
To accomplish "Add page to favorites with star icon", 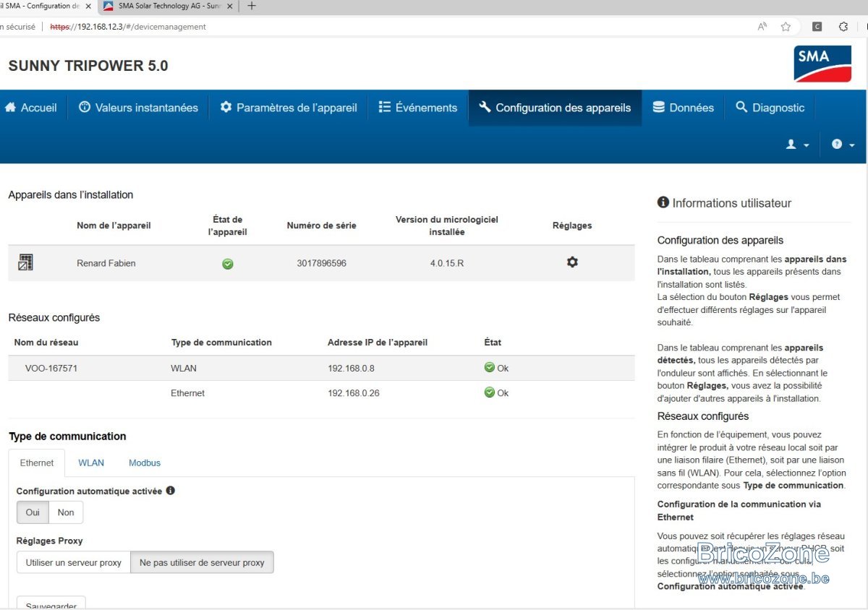I will (786, 27).
